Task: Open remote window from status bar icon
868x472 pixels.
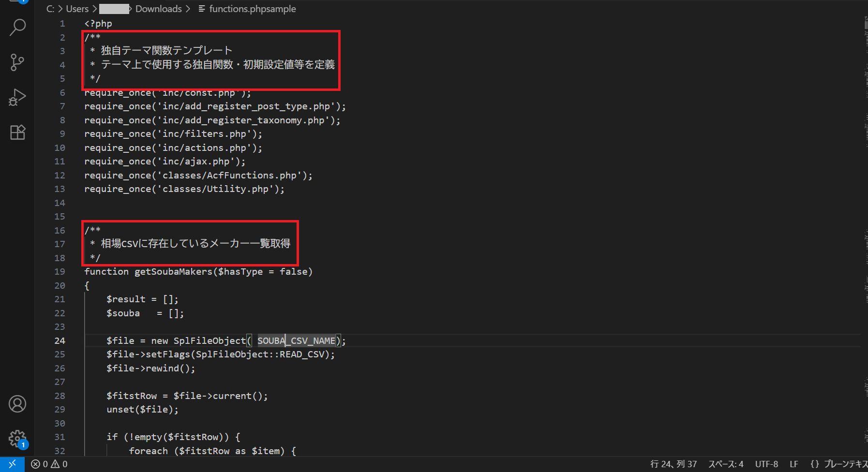Action: tap(12, 464)
